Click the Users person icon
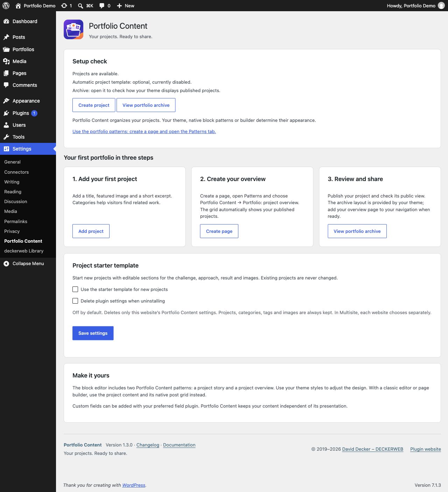Screen dimensions: 448x492 pyautogui.click(x=6, y=125)
